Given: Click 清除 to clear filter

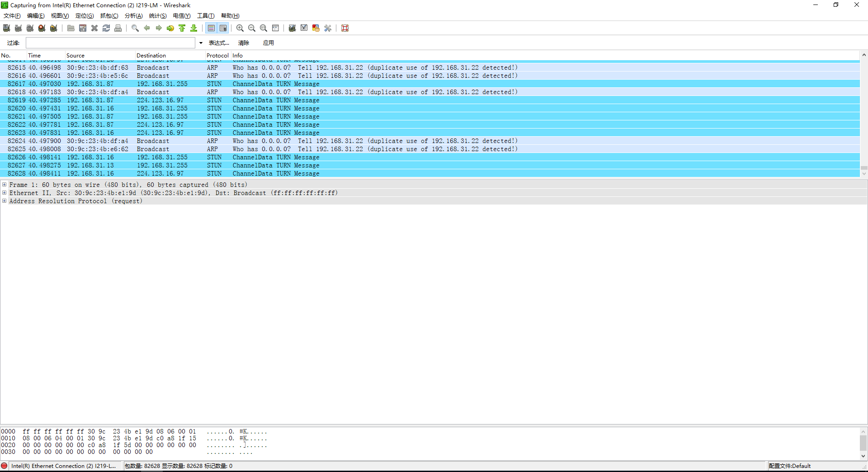Looking at the screenshot, I should 244,43.
